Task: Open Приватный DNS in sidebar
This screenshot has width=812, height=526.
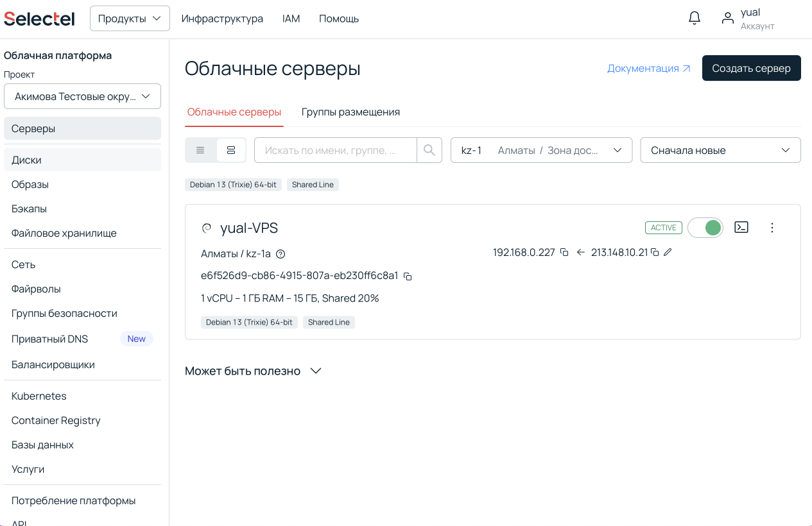Action: (82, 339)
